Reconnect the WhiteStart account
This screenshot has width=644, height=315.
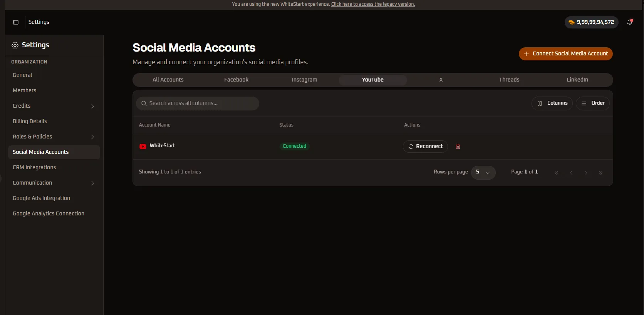click(x=425, y=147)
